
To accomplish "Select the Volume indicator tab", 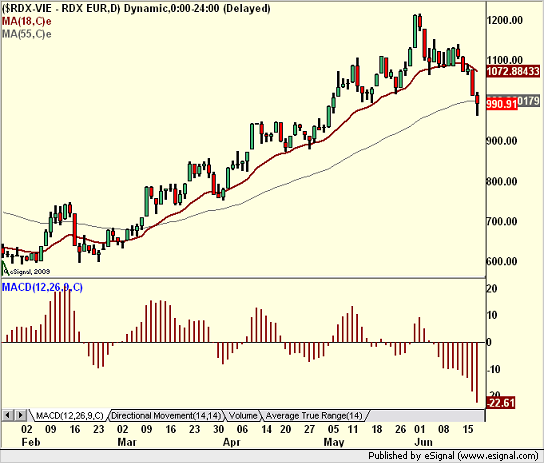I will click(x=243, y=415).
